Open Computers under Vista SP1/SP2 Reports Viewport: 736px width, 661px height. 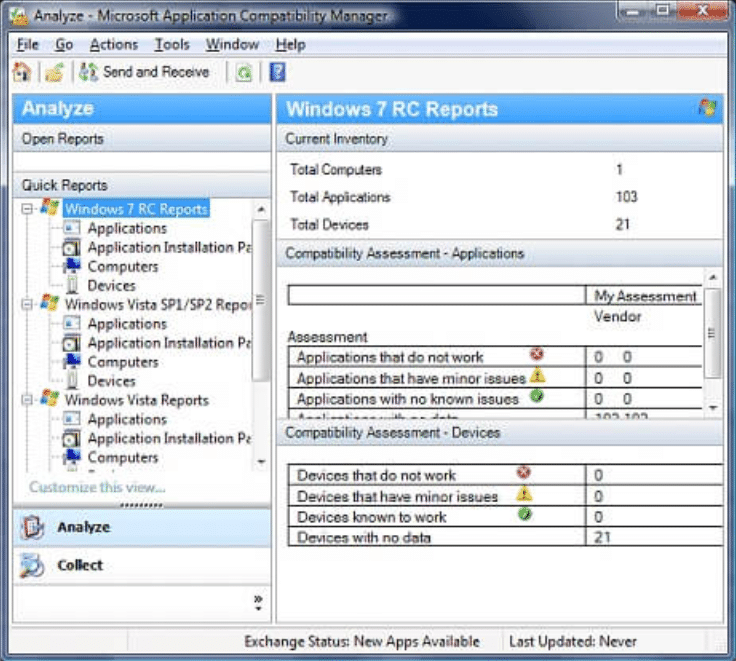pos(123,362)
